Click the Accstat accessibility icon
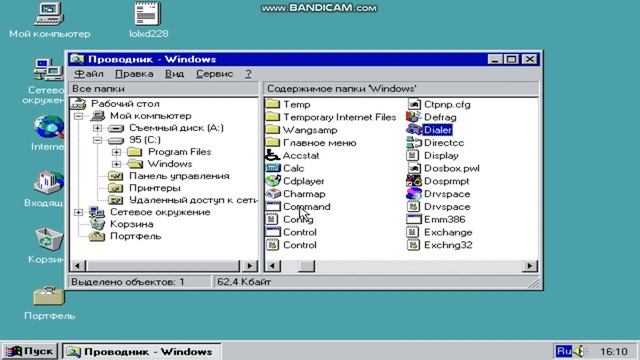The width and height of the screenshot is (640, 360). coord(272,156)
